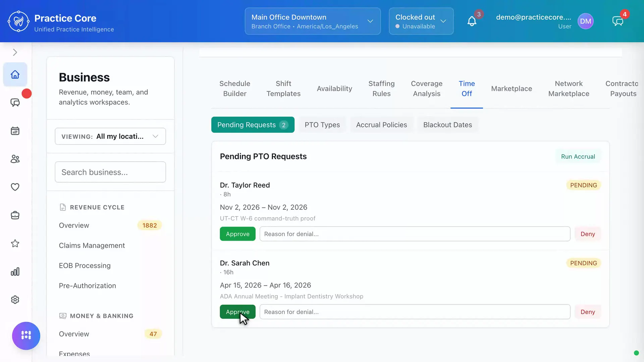Open the Viewing All my locations dropdown
The height and width of the screenshot is (362, 644).
pyautogui.click(x=110, y=136)
